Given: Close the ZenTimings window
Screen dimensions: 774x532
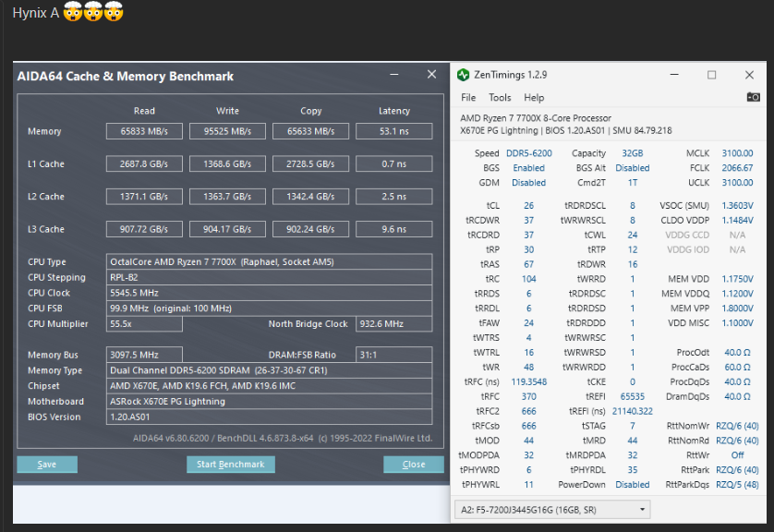Looking at the screenshot, I should (749, 75).
